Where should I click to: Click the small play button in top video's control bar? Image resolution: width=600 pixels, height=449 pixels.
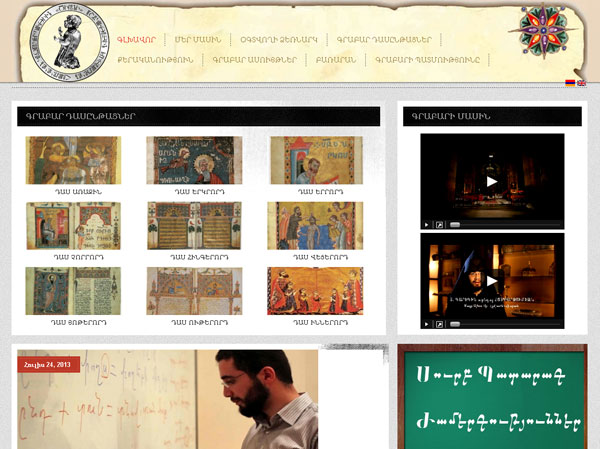426,225
